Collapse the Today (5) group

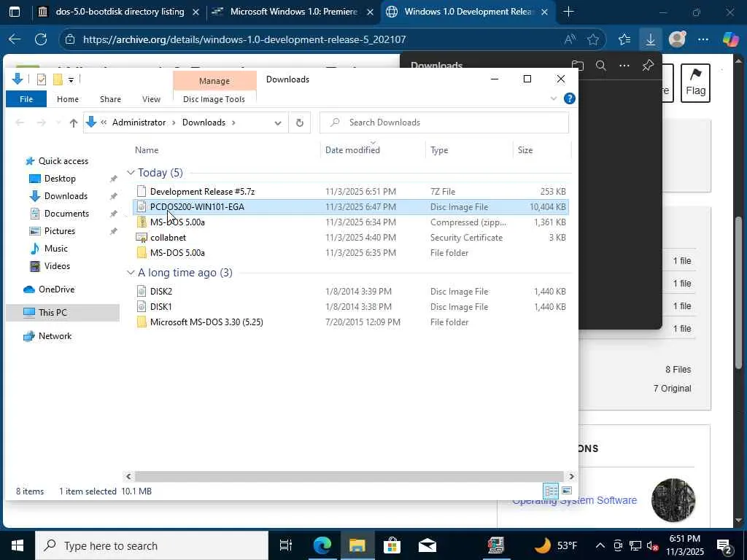[131, 173]
